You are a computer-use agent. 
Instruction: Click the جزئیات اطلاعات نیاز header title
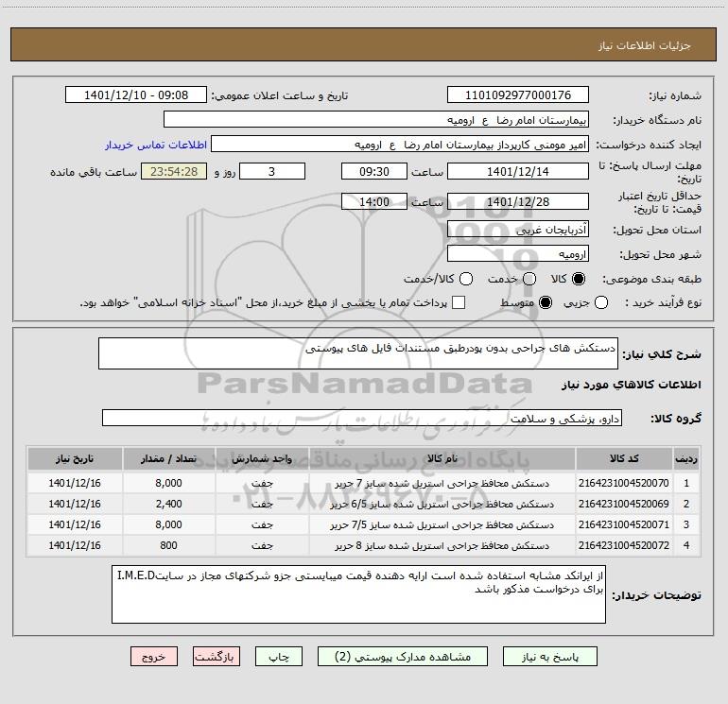pyautogui.click(x=644, y=45)
